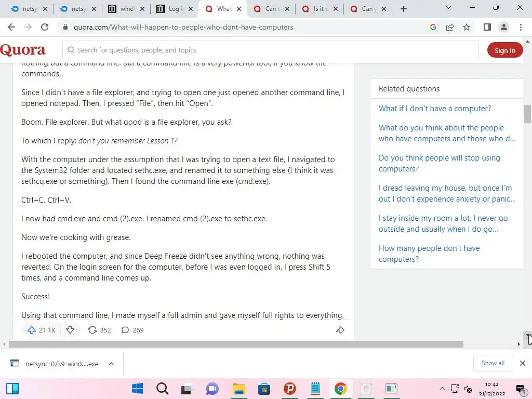
Task: Open the red P app in taskbar
Action: click(x=290, y=389)
